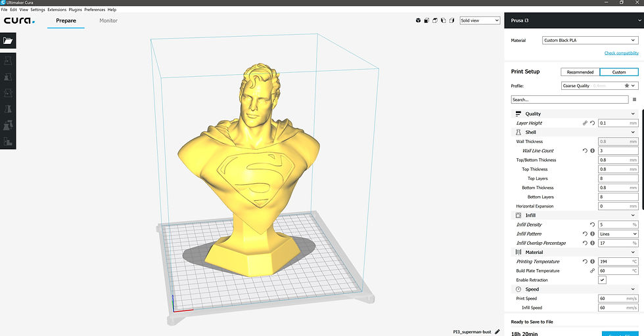Show info icon for Printing Temperature
The image size is (644, 336).
(592, 261)
